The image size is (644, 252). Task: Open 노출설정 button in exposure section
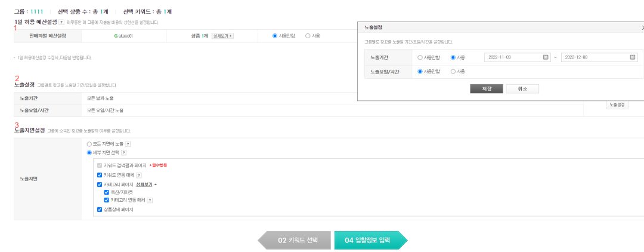tap(617, 105)
